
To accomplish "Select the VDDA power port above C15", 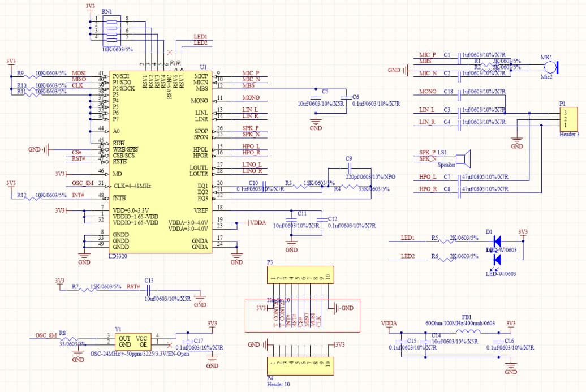I will point(389,324).
